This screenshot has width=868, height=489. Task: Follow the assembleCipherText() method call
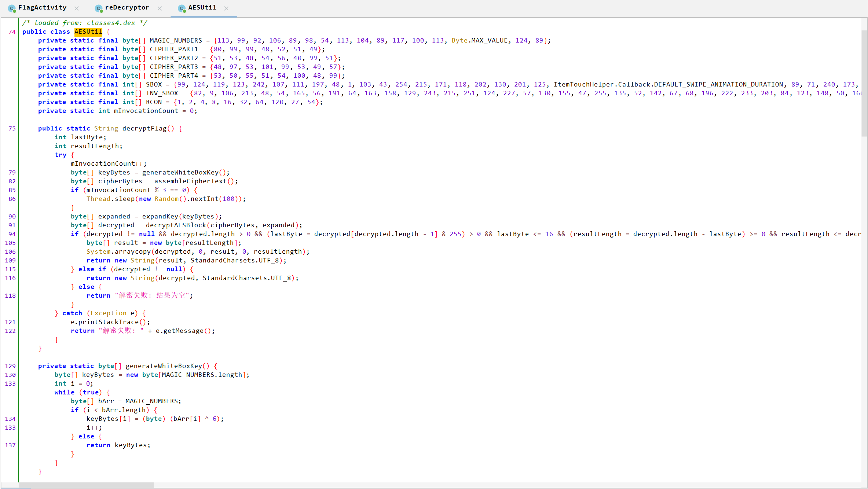[x=190, y=181]
